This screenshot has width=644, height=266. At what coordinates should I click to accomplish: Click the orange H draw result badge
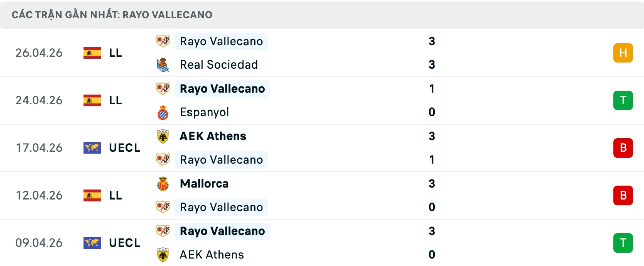click(x=623, y=53)
